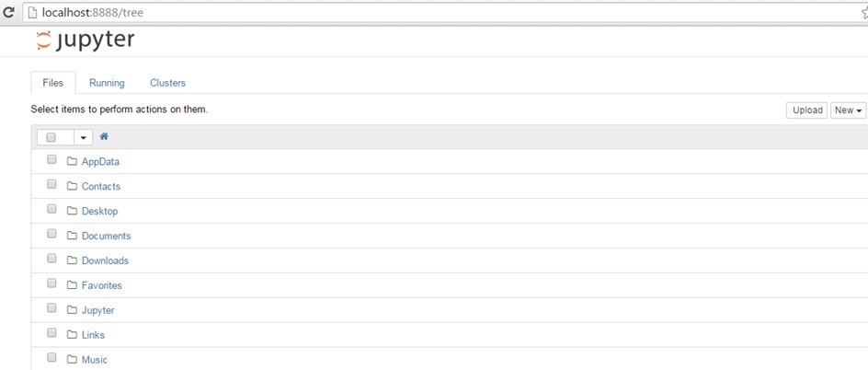Open the Clusters tab
868x370 pixels.
pos(167,83)
